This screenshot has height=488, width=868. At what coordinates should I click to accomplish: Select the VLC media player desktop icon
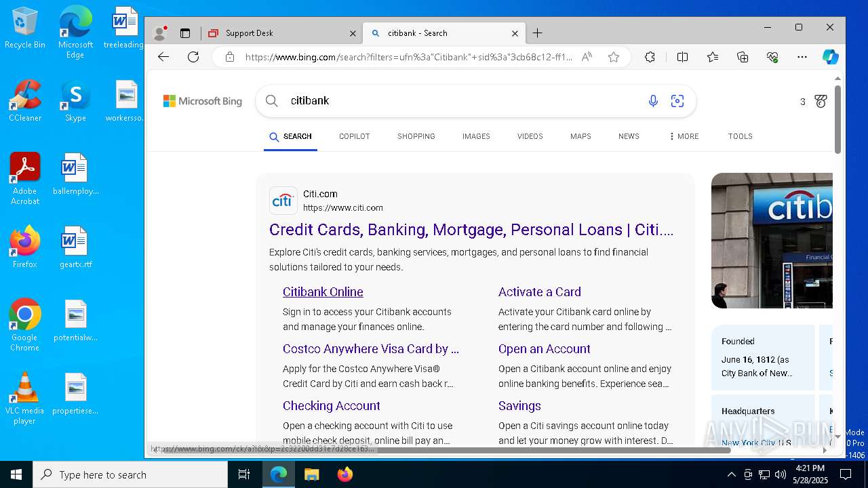pos(25,399)
